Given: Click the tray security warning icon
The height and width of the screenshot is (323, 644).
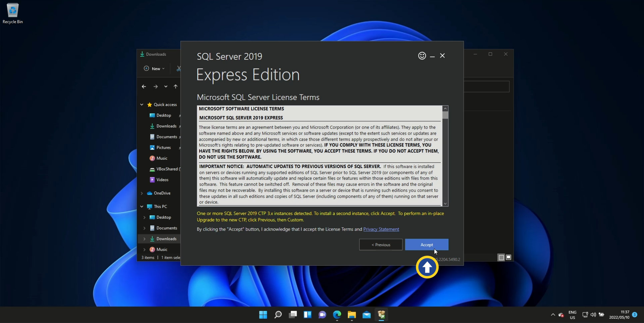Looking at the screenshot, I should click(561, 315).
